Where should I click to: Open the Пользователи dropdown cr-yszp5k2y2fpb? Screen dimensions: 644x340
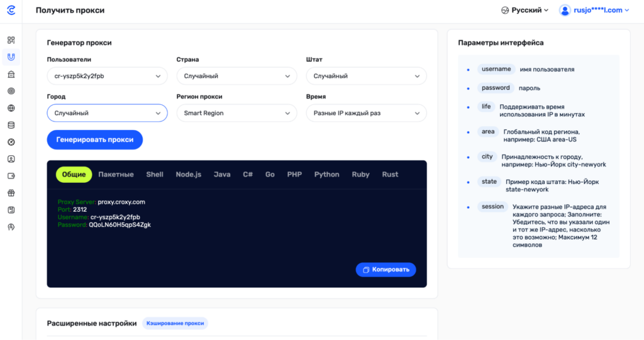107,76
